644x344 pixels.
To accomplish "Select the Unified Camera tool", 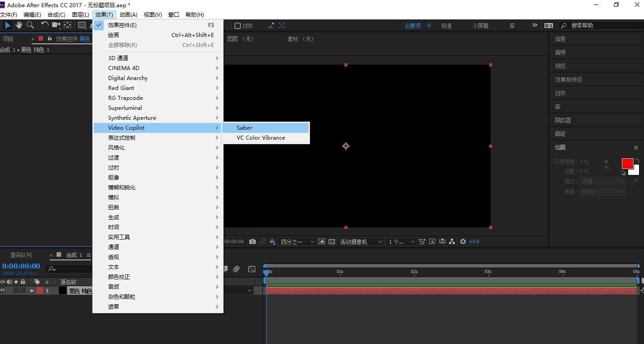I will (56, 25).
